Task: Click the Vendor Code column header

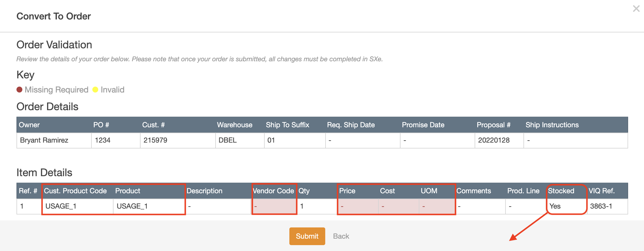Action: pyautogui.click(x=273, y=191)
